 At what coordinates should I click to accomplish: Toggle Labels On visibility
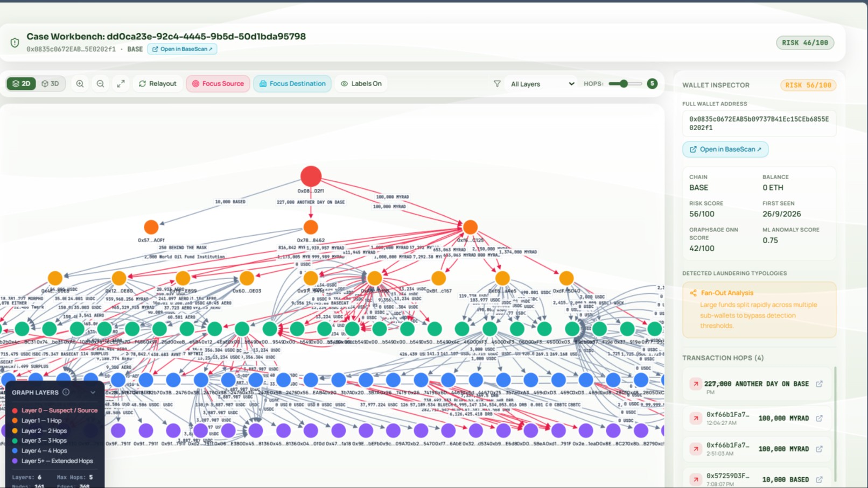[361, 84]
